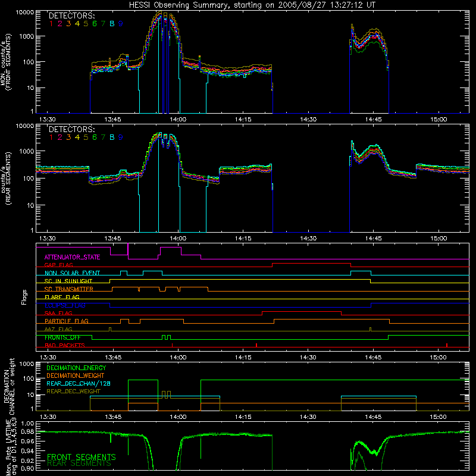Viewport: 476px width, 476px height.
Task: Click the 14:00 tick label under rear segments plot
Action: pos(178,239)
